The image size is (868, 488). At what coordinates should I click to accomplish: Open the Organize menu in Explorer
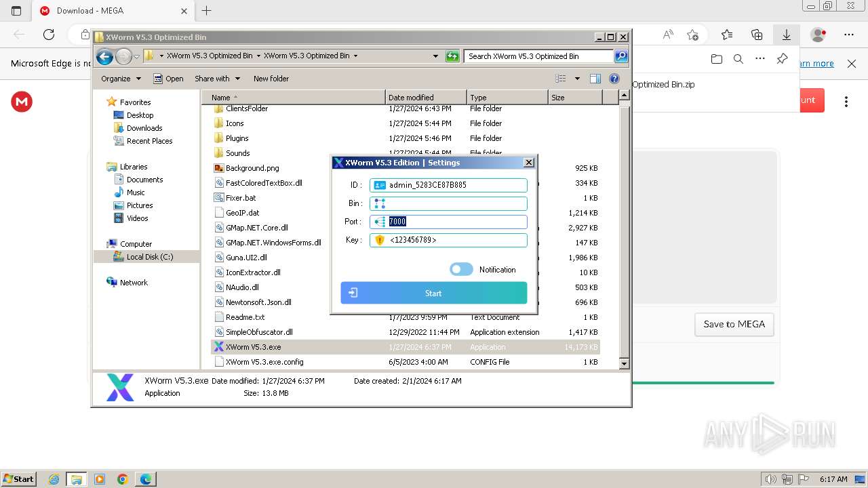coord(121,79)
